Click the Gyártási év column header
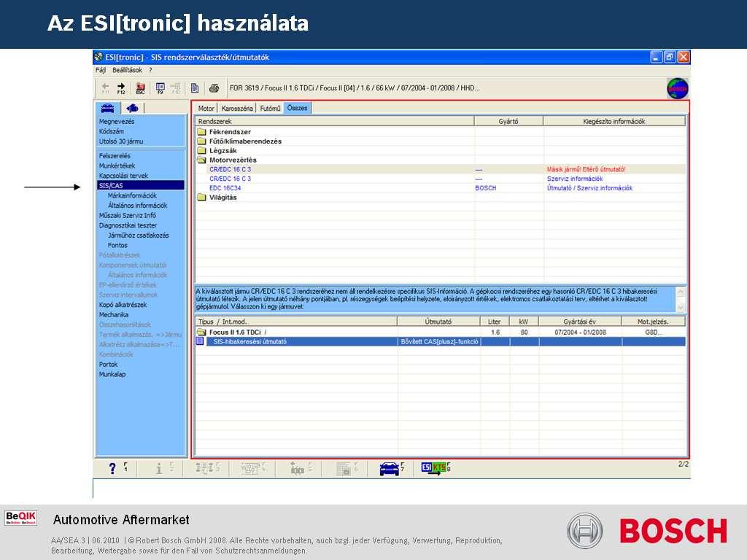The image size is (747, 560). click(x=579, y=322)
